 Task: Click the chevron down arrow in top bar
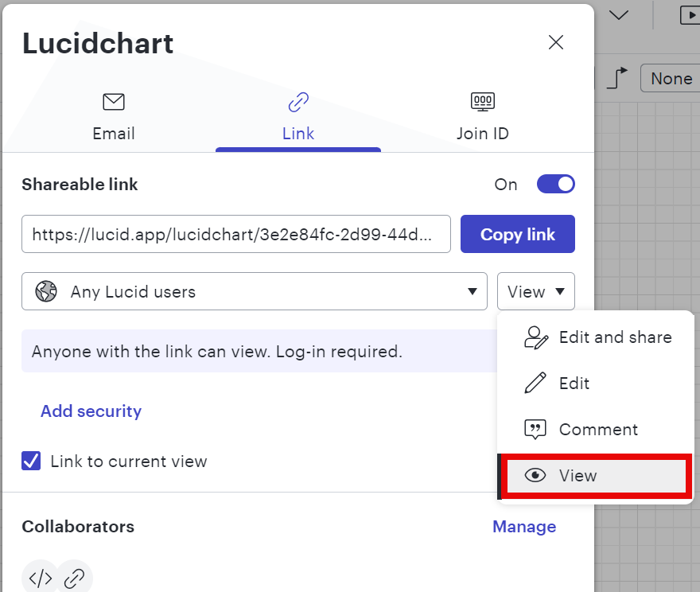619,15
